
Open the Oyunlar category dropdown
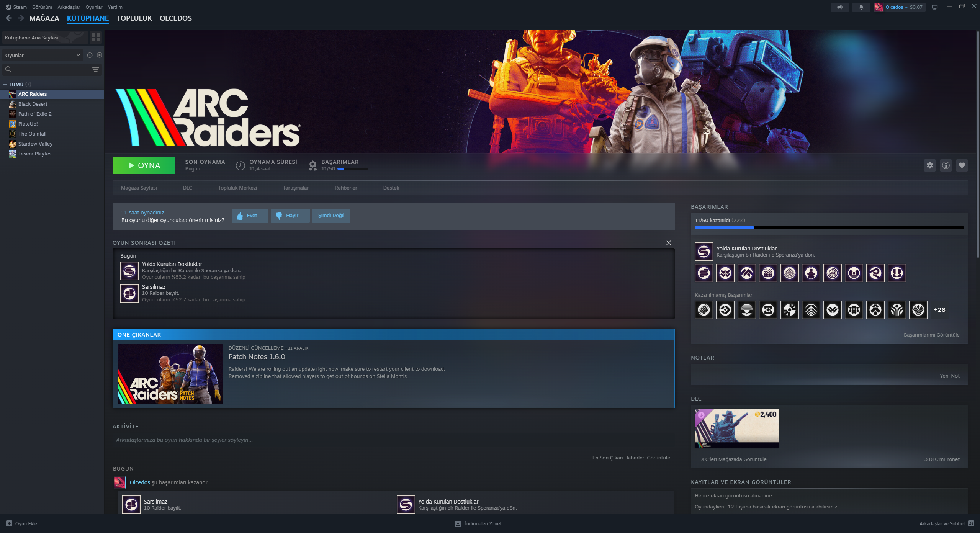(x=42, y=55)
